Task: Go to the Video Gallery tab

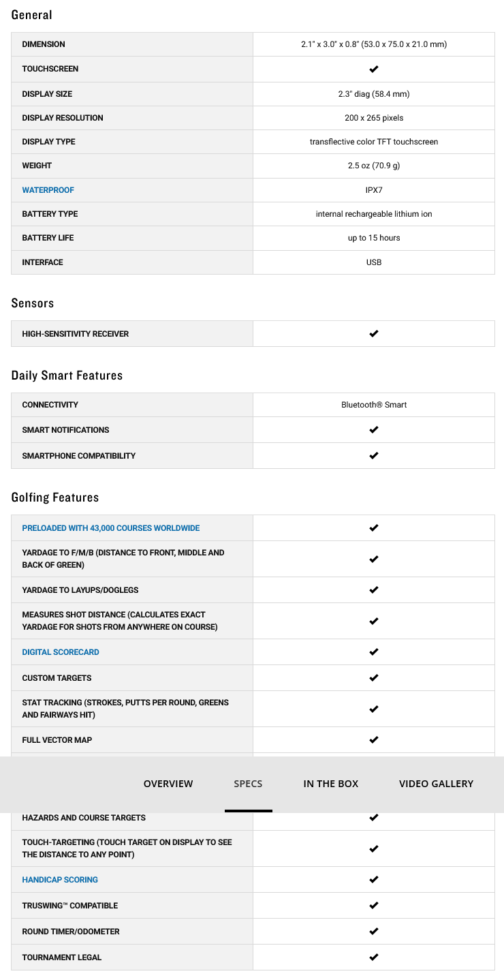Action: tap(436, 784)
